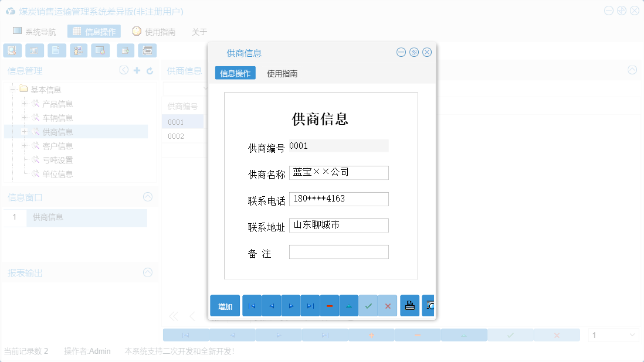Collapse the 基本信息 tree folder
Screen dimensions: 644x362
(13, 89)
